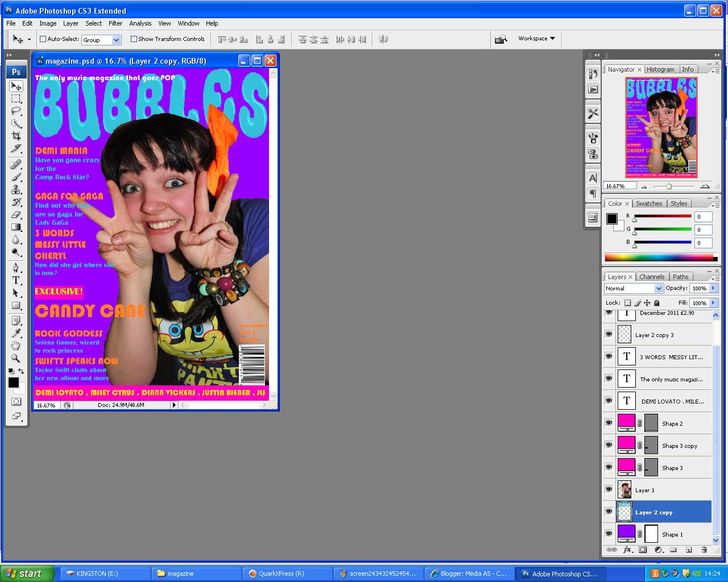Screen dimensions: 728x582
Task: Enable Show Transform Controls checkbox
Action: (134, 39)
